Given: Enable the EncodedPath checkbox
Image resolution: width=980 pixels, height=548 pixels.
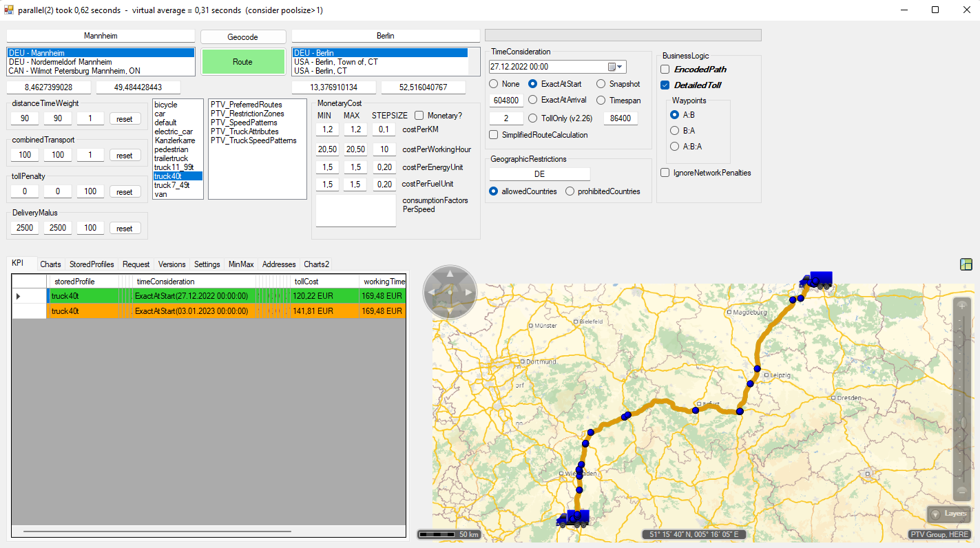Looking at the screenshot, I should (x=665, y=70).
